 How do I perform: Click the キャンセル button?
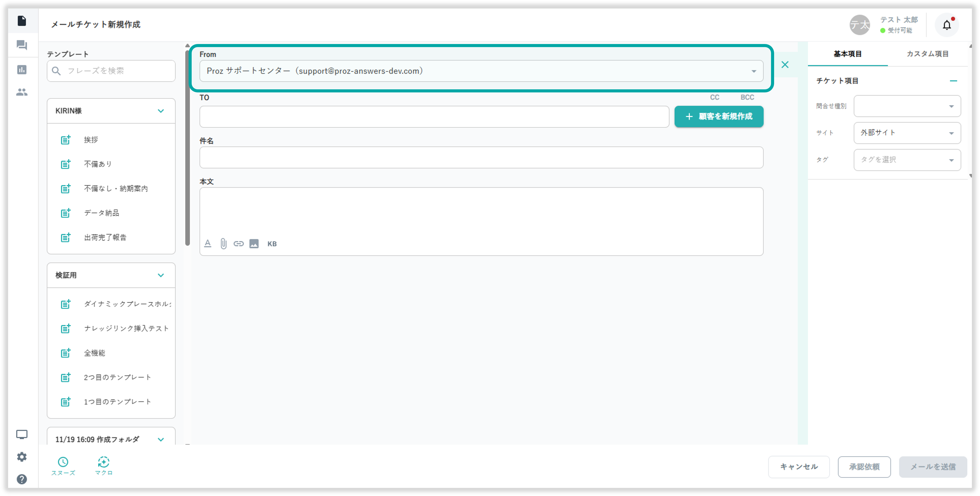coord(799,467)
